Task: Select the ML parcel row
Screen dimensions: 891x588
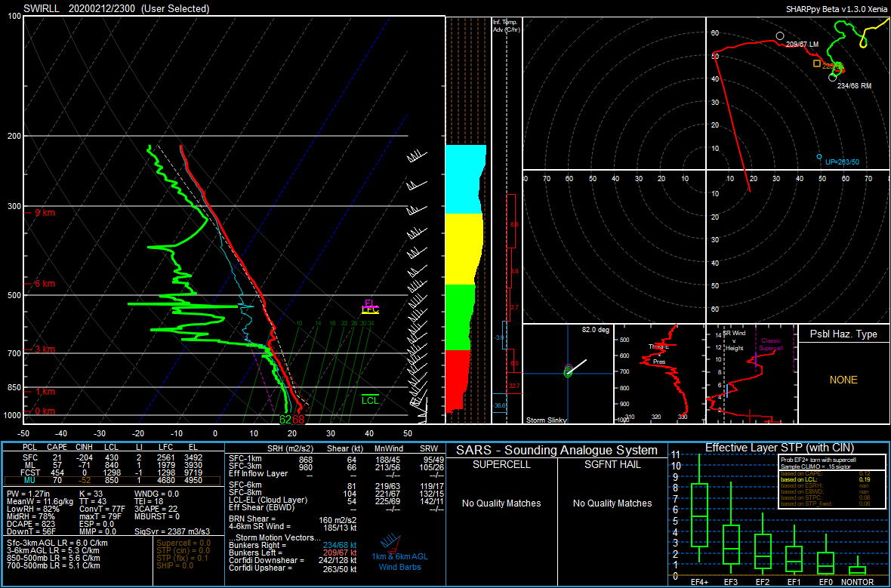Action: [x=113, y=465]
